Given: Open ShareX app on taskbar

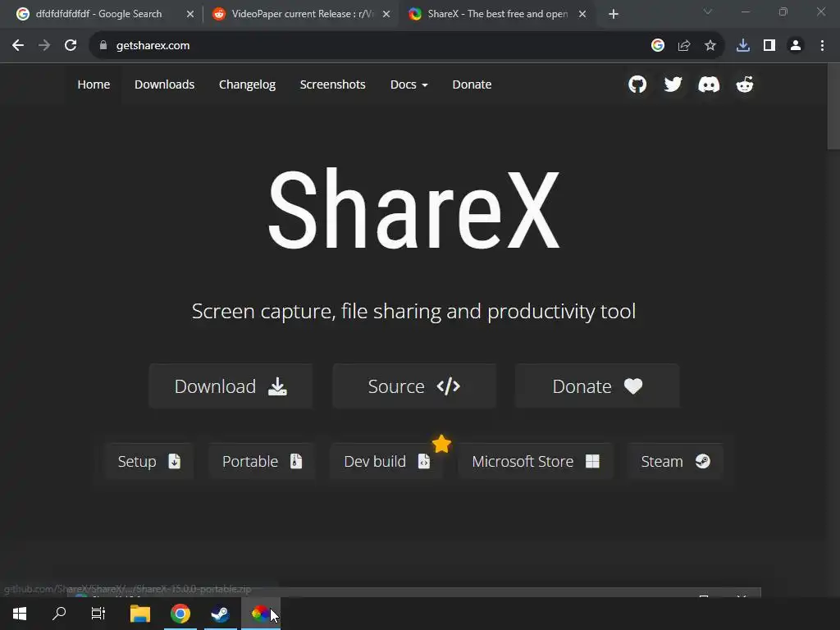Looking at the screenshot, I should (261, 614).
